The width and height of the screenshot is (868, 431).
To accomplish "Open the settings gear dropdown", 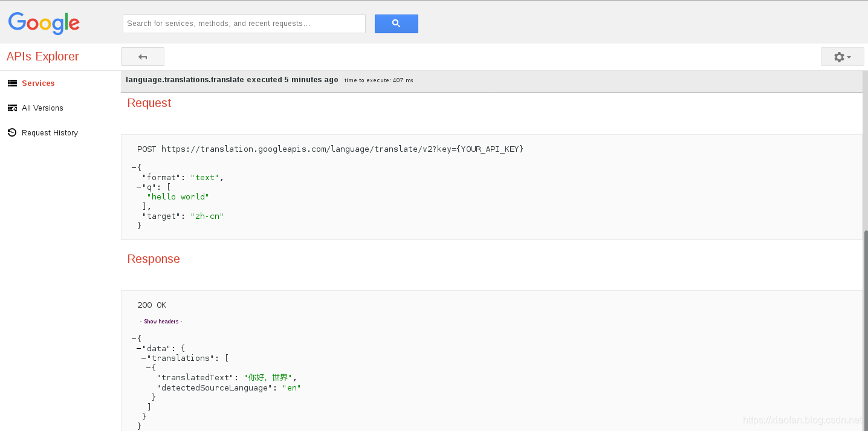I will pyautogui.click(x=843, y=56).
